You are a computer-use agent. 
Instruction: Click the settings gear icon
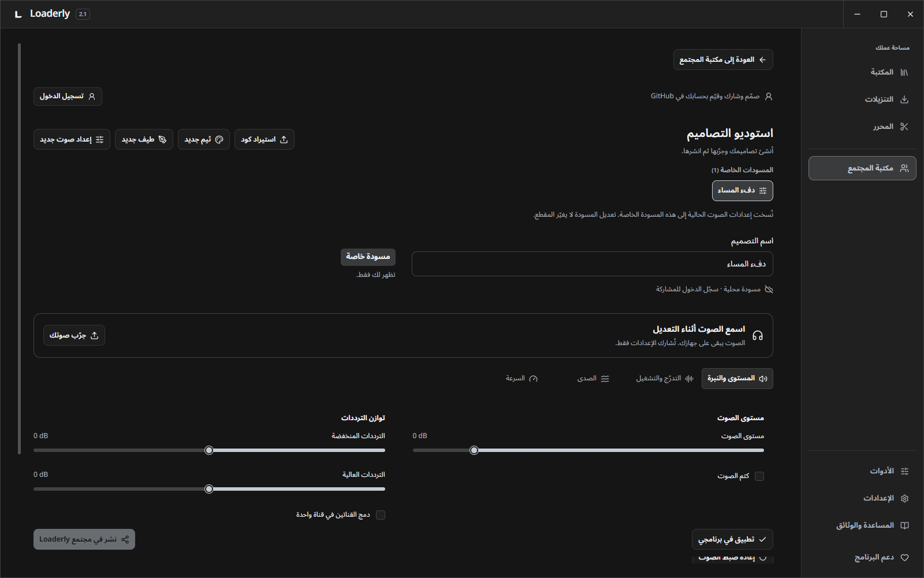(904, 498)
